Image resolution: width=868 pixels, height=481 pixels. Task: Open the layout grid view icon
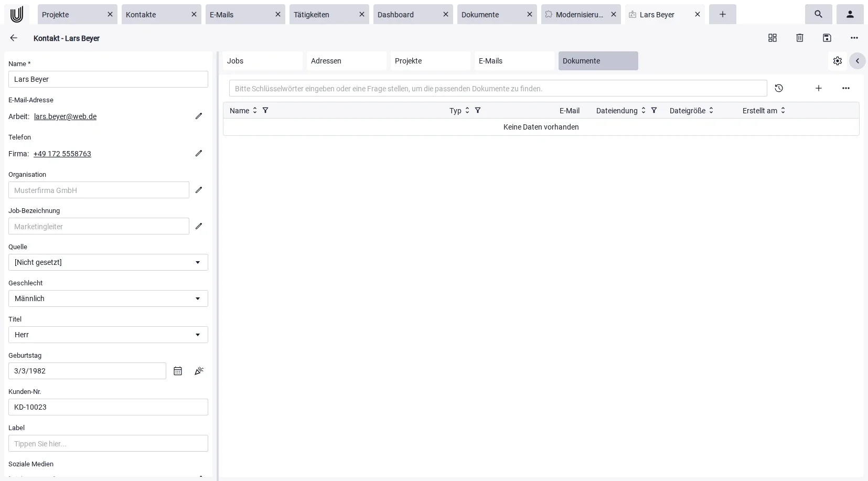tap(773, 38)
